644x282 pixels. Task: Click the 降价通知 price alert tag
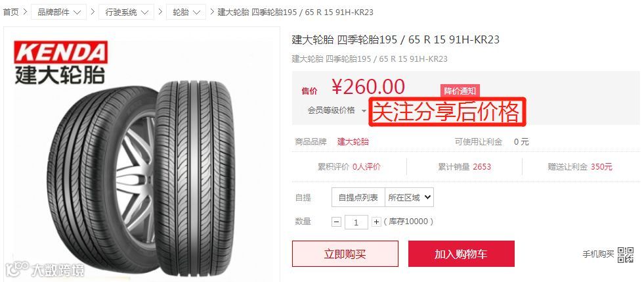coord(460,91)
